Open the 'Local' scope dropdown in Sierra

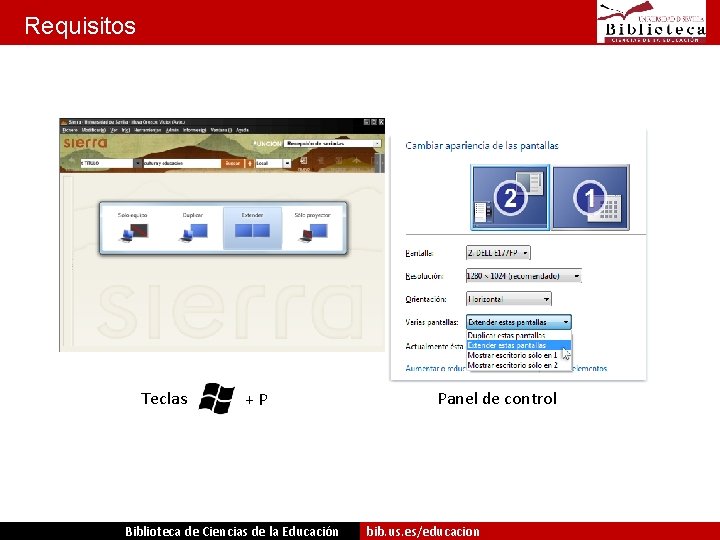coord(273,163)
